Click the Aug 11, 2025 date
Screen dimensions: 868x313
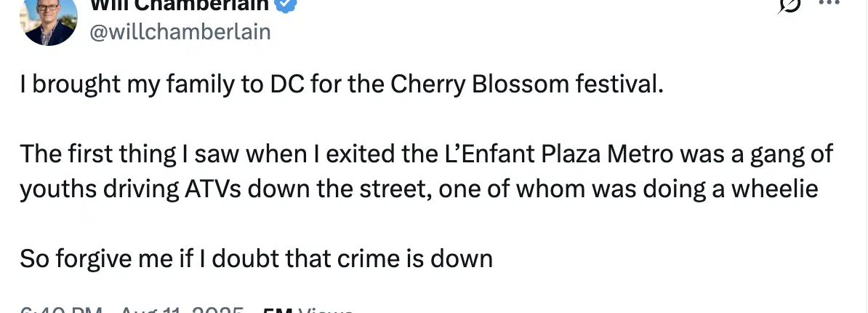click(x=182, y=309)
